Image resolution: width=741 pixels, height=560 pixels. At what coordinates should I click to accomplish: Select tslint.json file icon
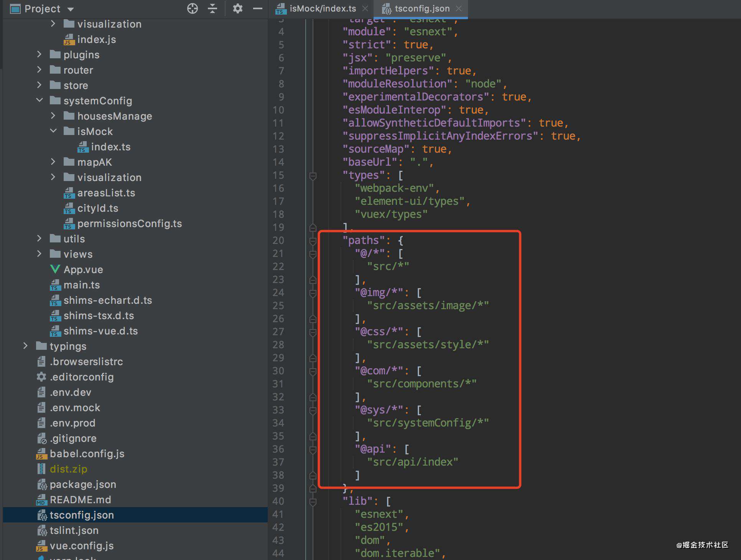point(42,530)
